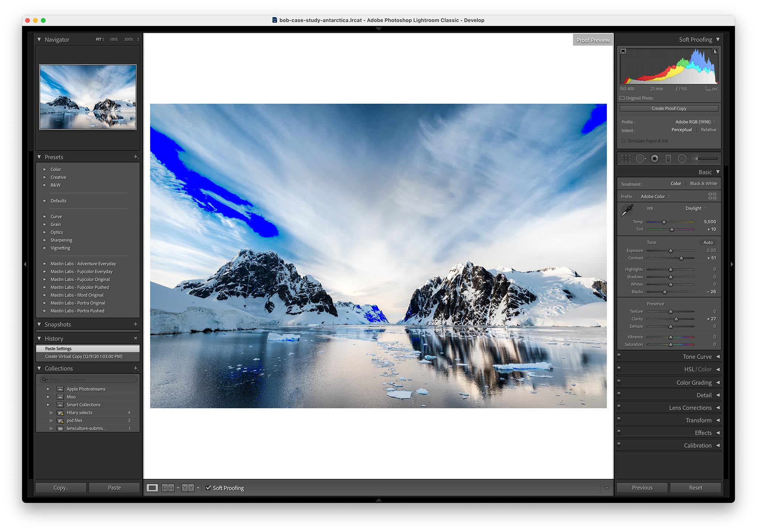This screenshot has width=757, height=532.
Task: Collapse the Navigator panel
Action: (39, 39)
